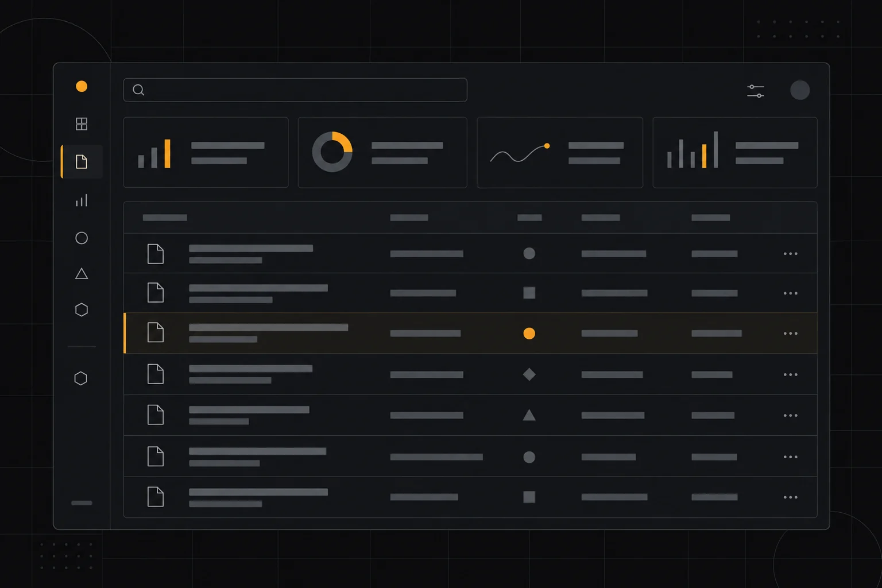Open the user avatar circle at top right

click(800, 90)
